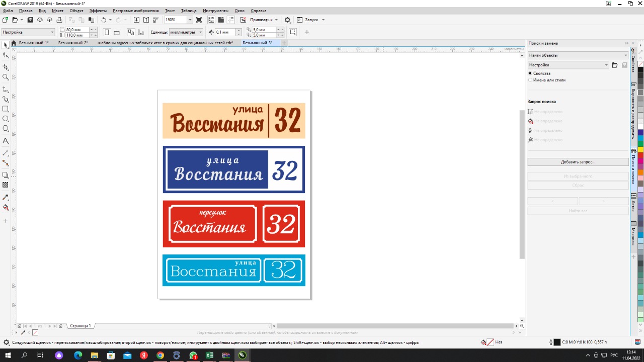The height and width of the screenshot is (362, 644).
Task: Choose the Rectangle tool
Action: [6, 109]
